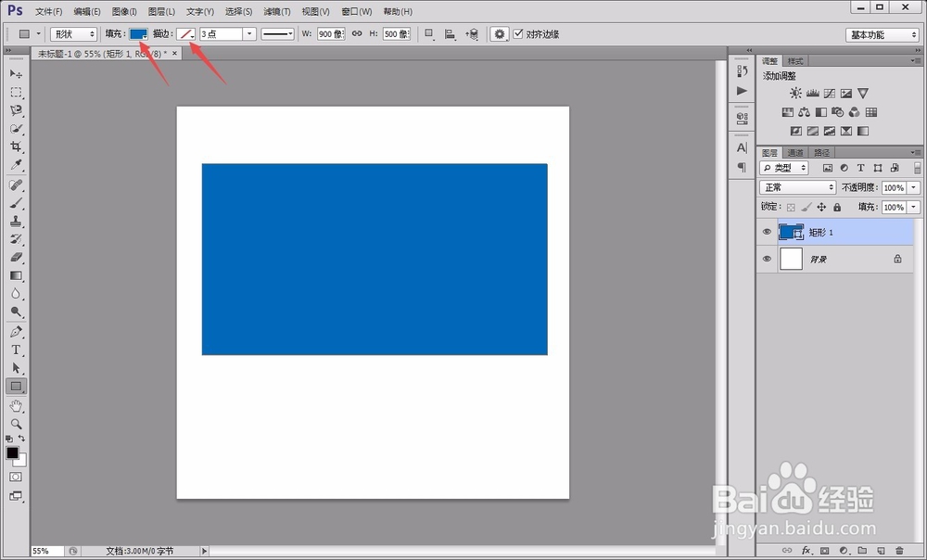The width and height of the screenshot is (927, 560).
Task: Enable the lock-all icon in Layers panel
Action: click(836, 207)
